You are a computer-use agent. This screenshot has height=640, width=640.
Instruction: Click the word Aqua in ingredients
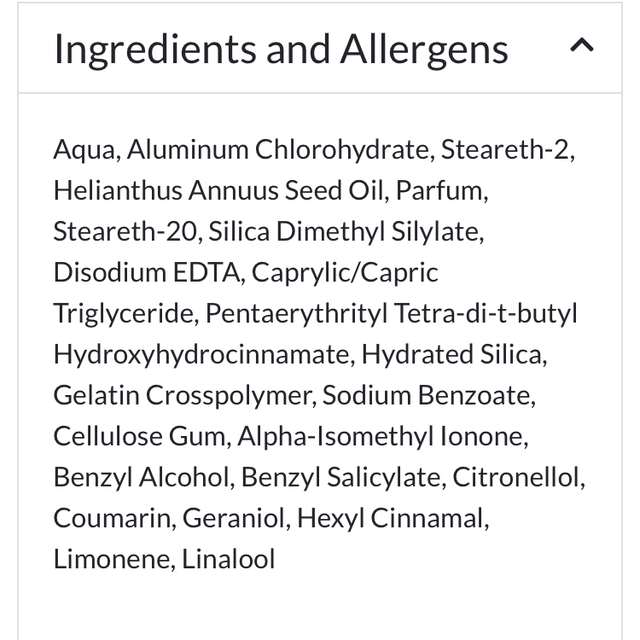86,150
